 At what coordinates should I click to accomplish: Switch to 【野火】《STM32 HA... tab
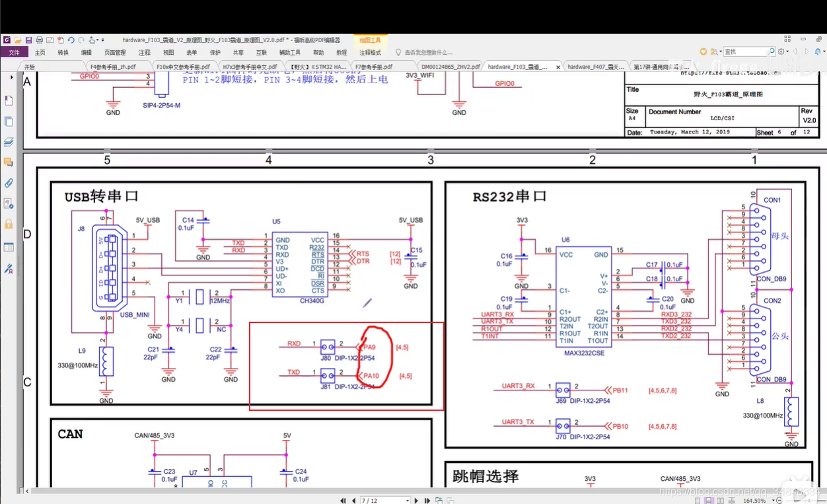click(x=318, y=67)
